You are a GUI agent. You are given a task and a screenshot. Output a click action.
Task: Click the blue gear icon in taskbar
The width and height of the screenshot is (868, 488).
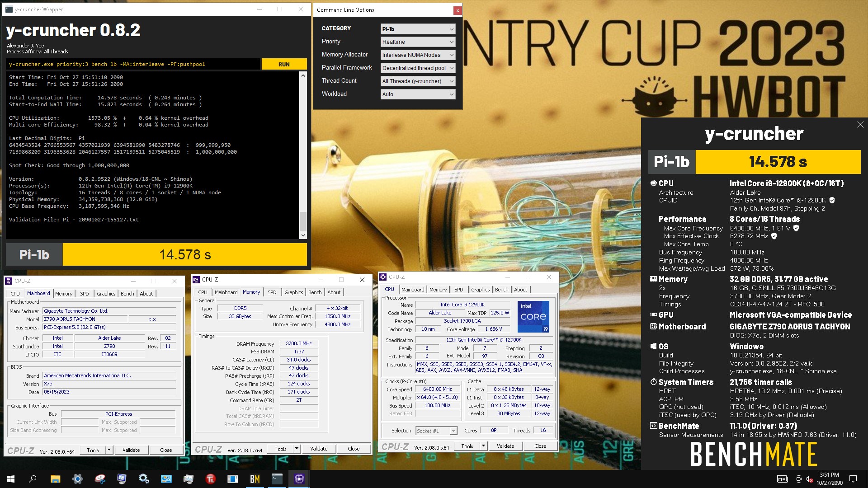click(x=77, y=479)
